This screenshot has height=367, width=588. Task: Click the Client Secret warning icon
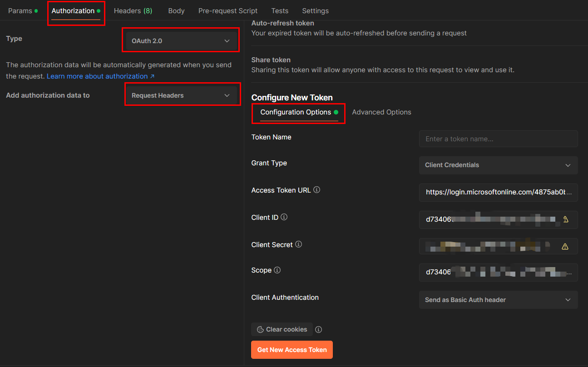(565, 247)
